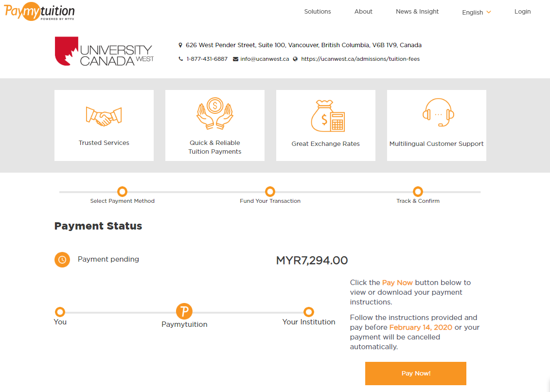Click the University Canada West logo
The width and height of the screenshot is (550, 392).
click(104, 52)
